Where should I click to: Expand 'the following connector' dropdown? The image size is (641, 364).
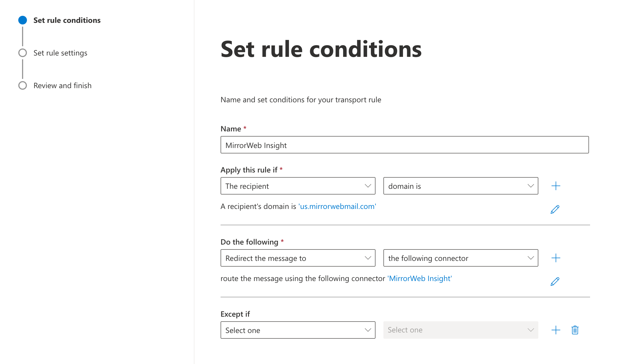461,258
